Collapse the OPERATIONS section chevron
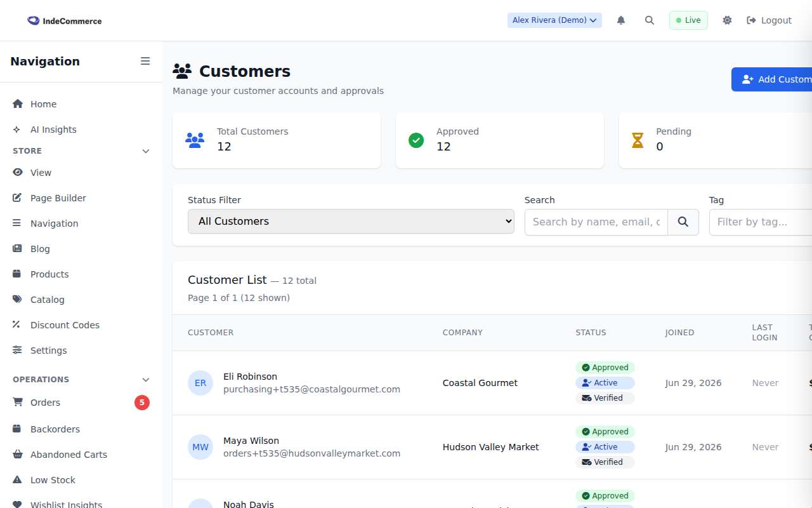This screenshot has width=812, height=508. click(146, 380)
